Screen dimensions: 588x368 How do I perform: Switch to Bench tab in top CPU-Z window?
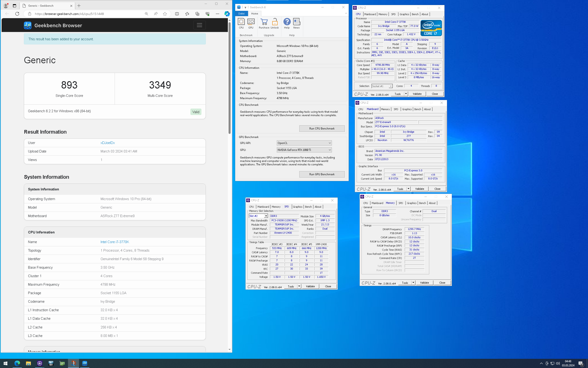415,14
